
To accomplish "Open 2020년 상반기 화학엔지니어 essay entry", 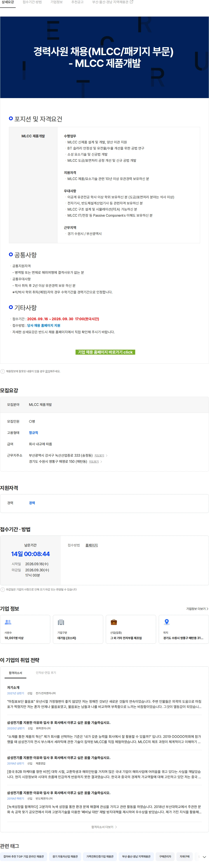I will [104, 732].
